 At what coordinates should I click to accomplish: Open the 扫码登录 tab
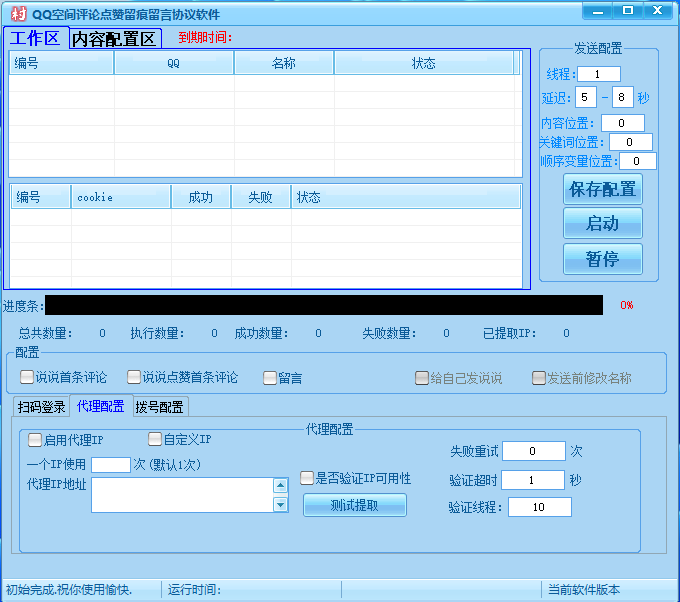41,407
